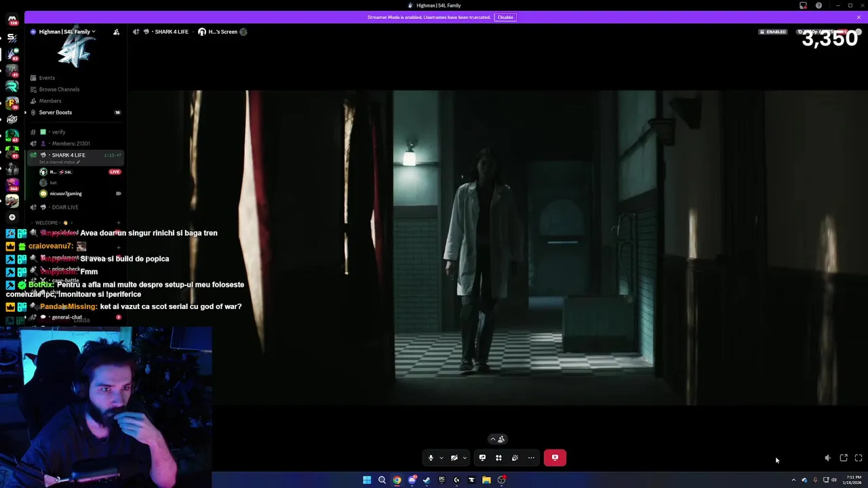Edit the 'Set a channel status' text
868x488 pixels.
click(x=60, y=163)
